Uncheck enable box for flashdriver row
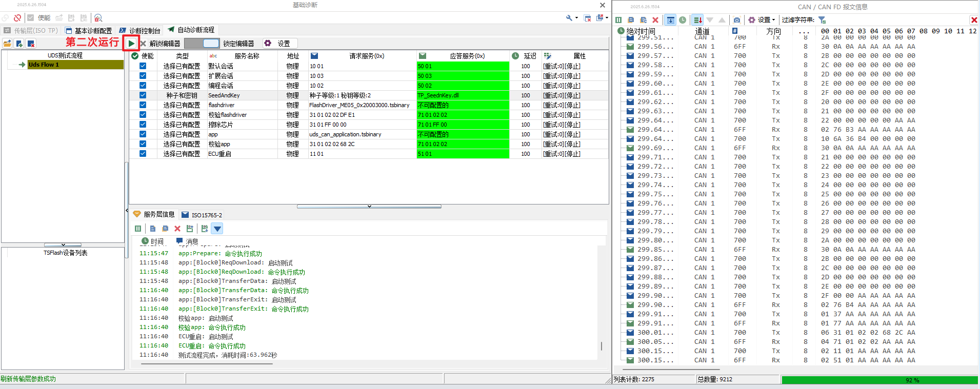Screen dimensions: 980x389 (x=143, y=105)
